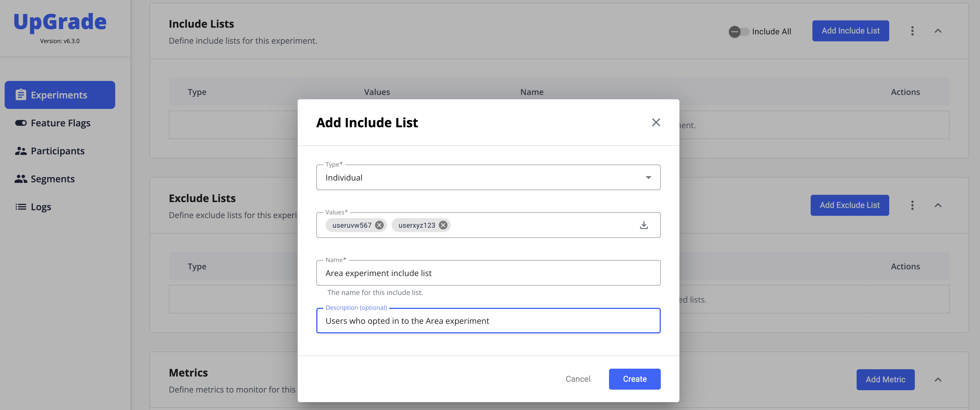Go to Segments in sidebar

(x=52, y=179)
